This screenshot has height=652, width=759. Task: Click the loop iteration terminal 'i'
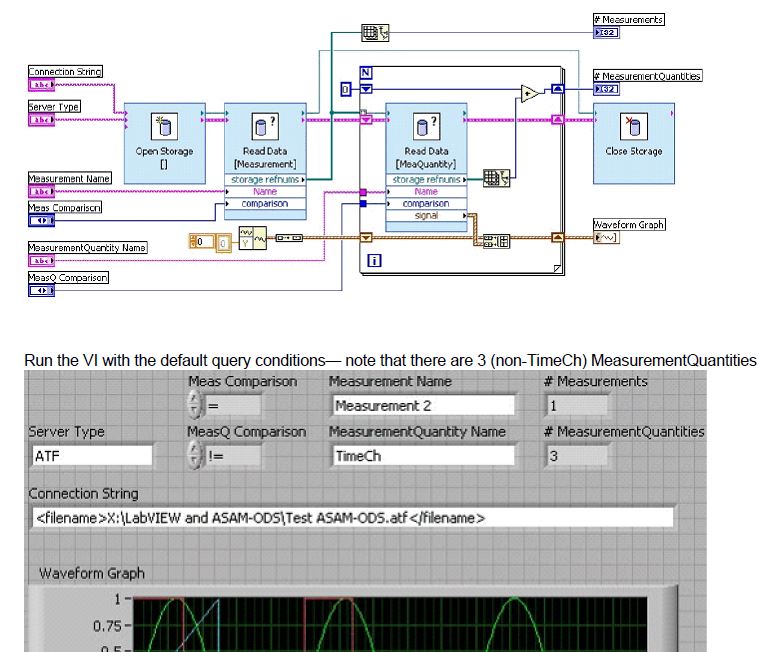(x=375, y=260)
